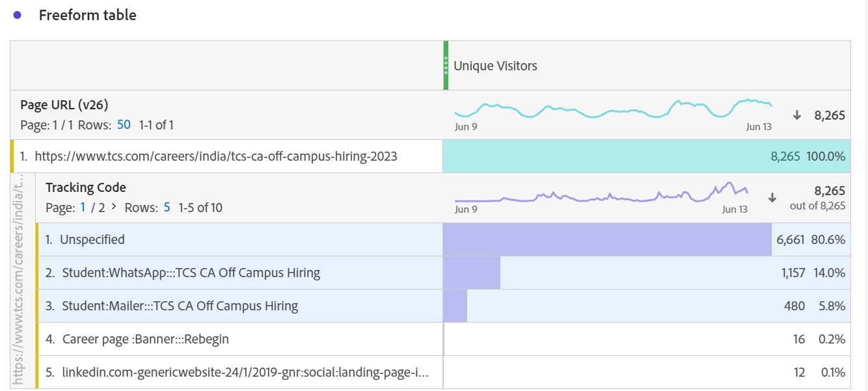This screenshot has width=868, height=391.
Task: Select the Unspecified tracking code row
Action: click(240, 239)
